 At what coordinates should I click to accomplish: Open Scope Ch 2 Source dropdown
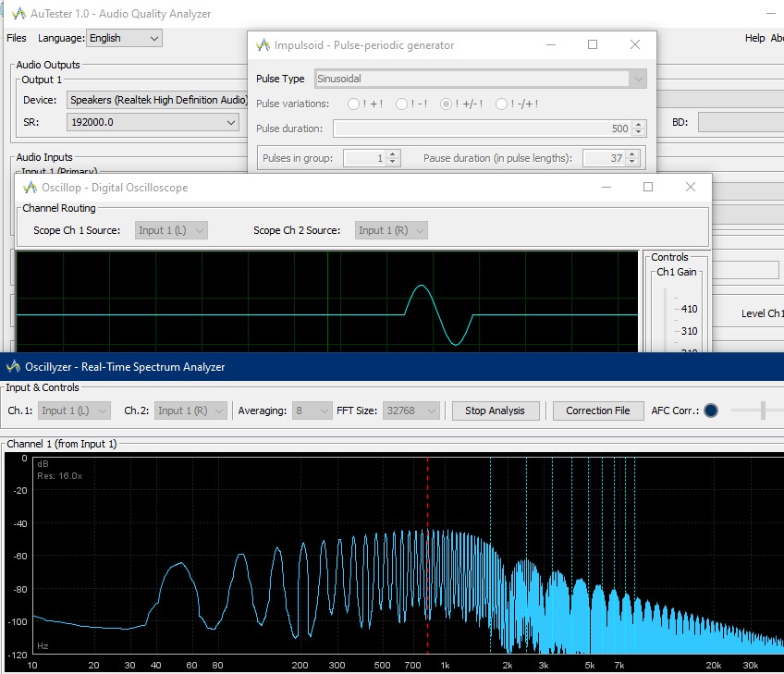[391, 230]
